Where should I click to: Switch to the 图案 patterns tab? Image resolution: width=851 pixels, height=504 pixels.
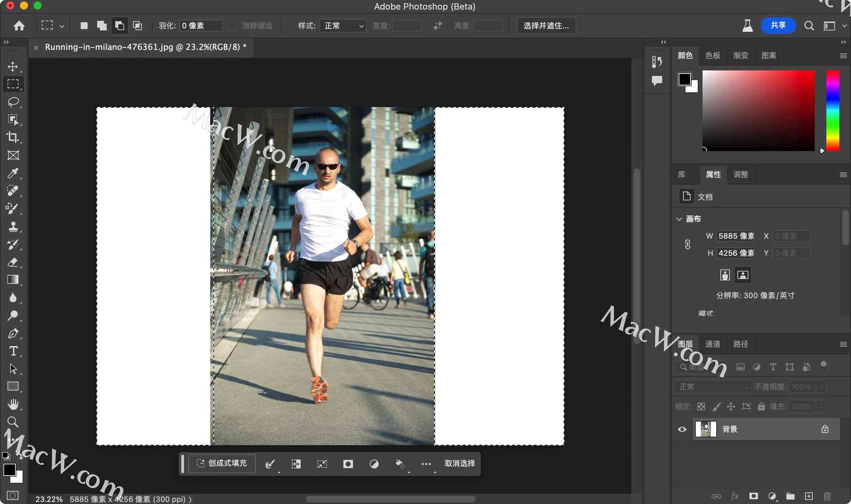click(769, 56)
